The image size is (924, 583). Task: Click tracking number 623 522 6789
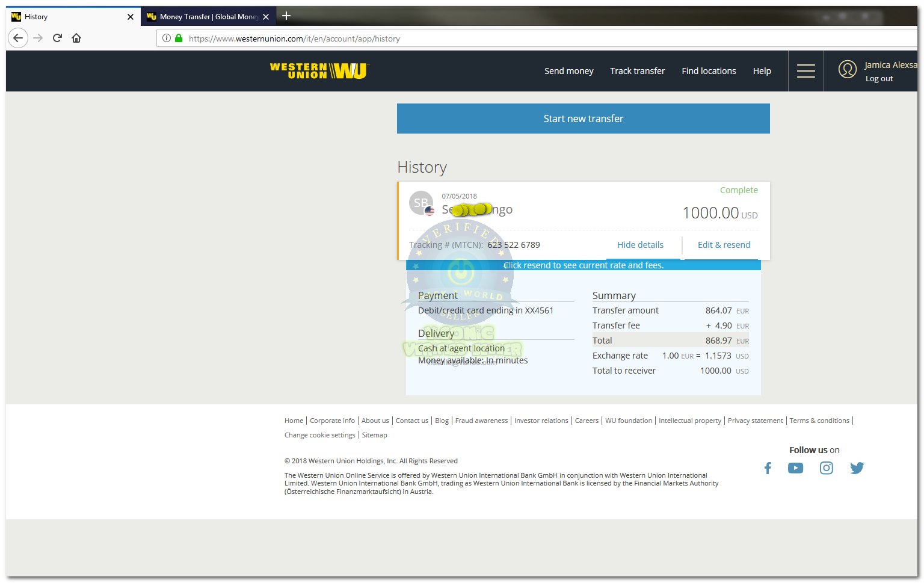click(514, 245)
